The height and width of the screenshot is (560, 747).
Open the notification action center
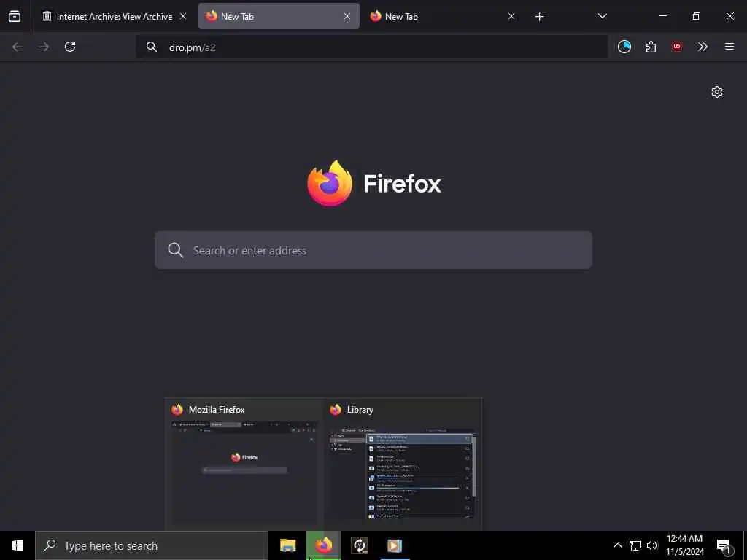point(724,545)
